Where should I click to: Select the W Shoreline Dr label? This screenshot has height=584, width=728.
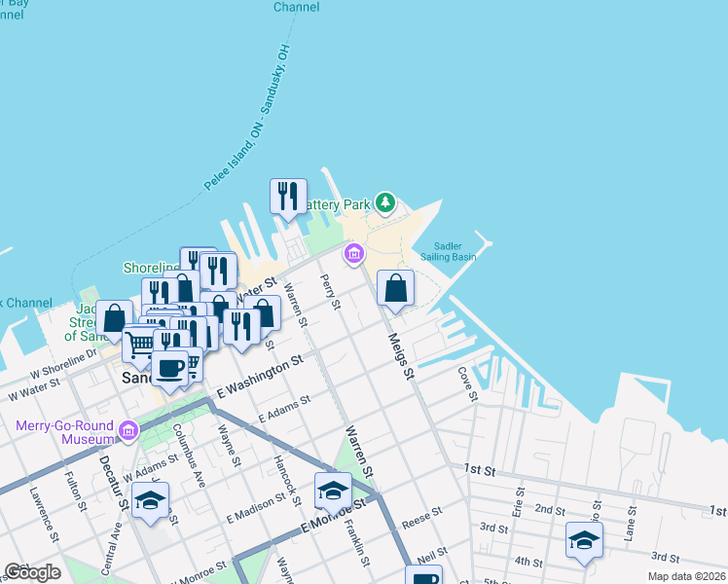click(x=63, y=364)
